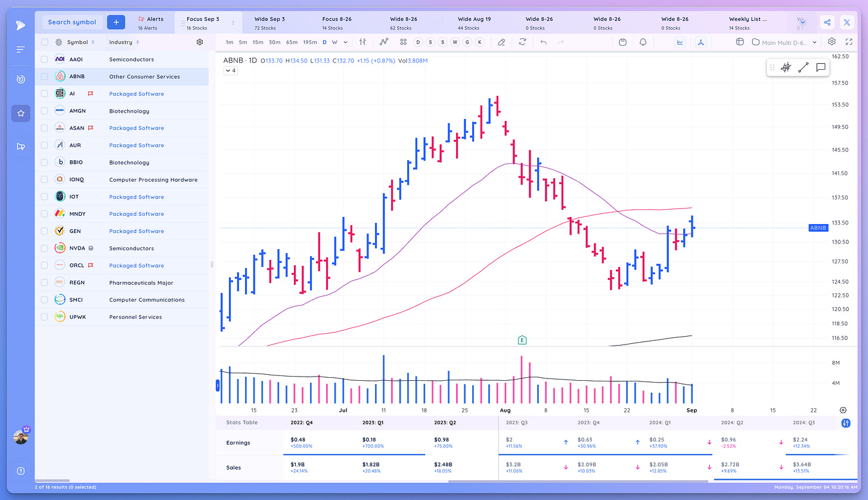The width and height of the screenshot is (868, 500).
Task: Open Packaged Software link for ORCL
Action: 137,266
